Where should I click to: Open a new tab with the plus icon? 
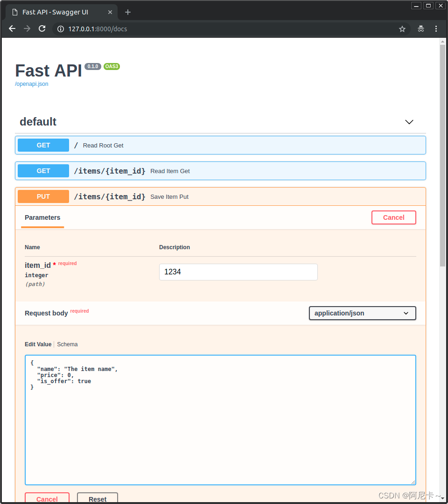click(x=127, y=12)
